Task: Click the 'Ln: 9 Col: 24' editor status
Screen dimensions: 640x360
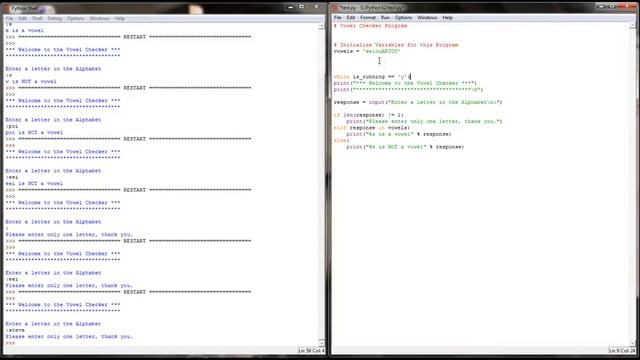Action: coord(622,351)
